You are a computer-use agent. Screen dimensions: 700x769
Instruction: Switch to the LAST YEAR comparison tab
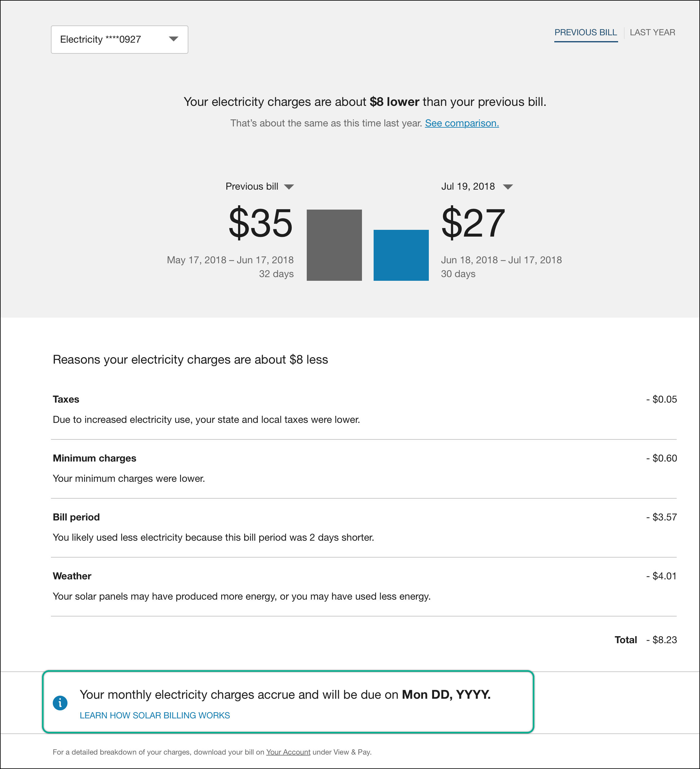(x=652, y=33)
